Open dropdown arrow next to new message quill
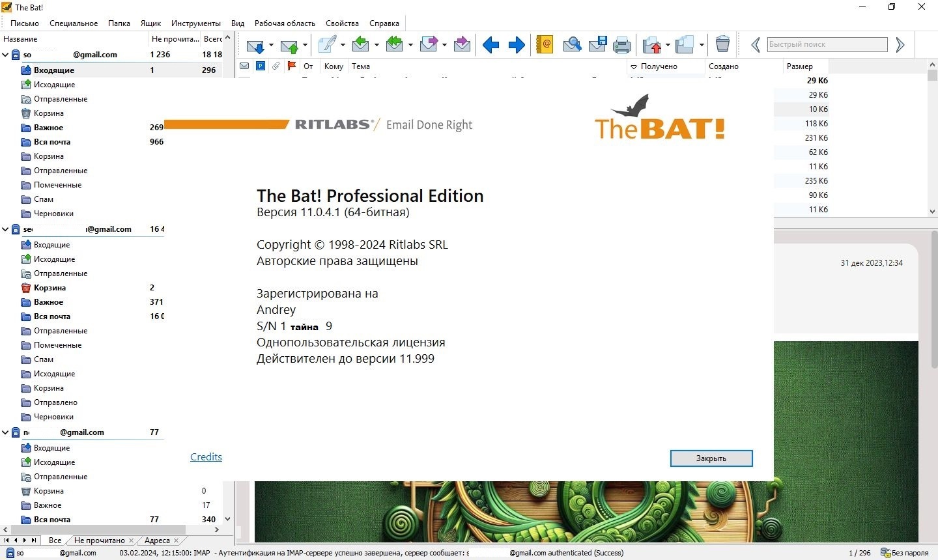 pos(343,45)
